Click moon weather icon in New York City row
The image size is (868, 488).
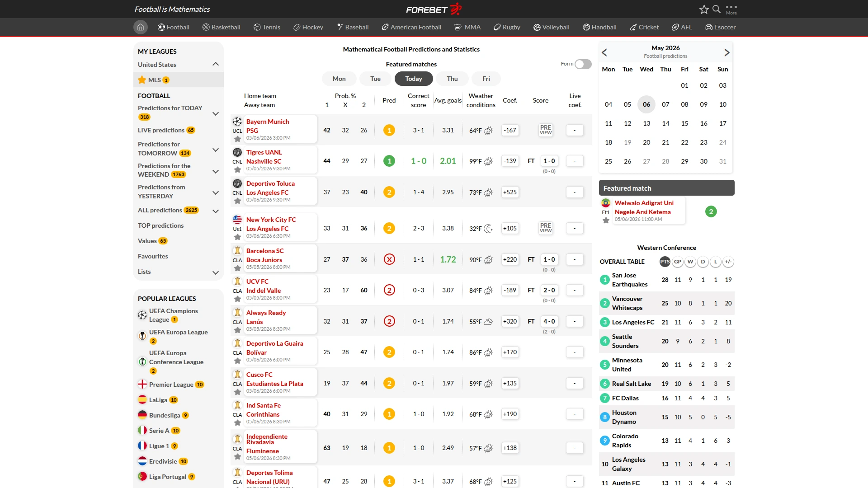(x=488, y=229)
